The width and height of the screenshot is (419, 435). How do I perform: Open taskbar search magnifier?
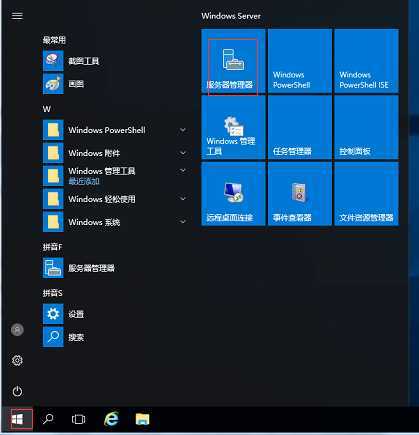(x=48, y=419)
